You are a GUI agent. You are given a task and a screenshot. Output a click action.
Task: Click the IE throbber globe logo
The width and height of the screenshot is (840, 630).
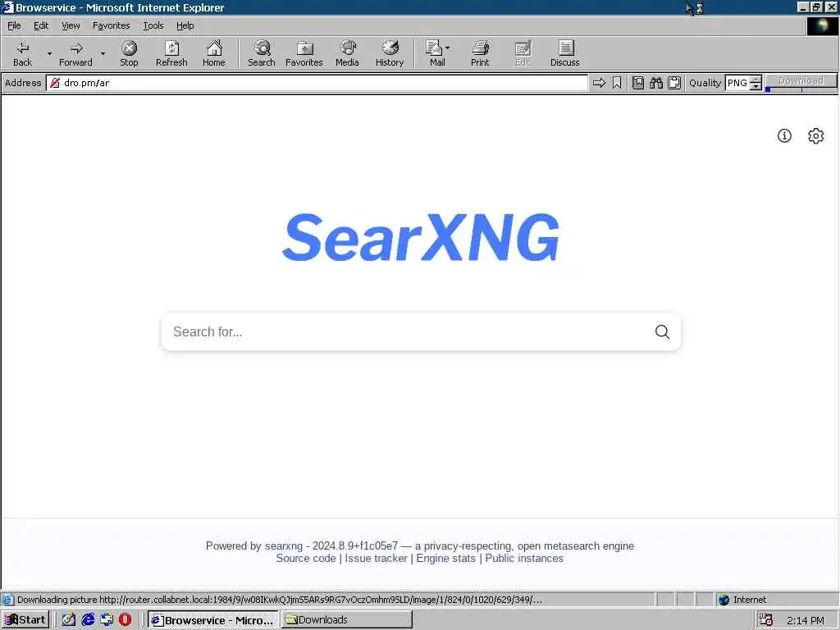(822, 26)
